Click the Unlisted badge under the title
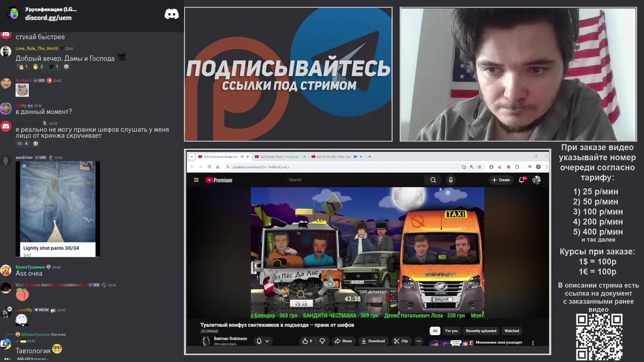The height and width of the screenshot is (362, 644). 209,331
